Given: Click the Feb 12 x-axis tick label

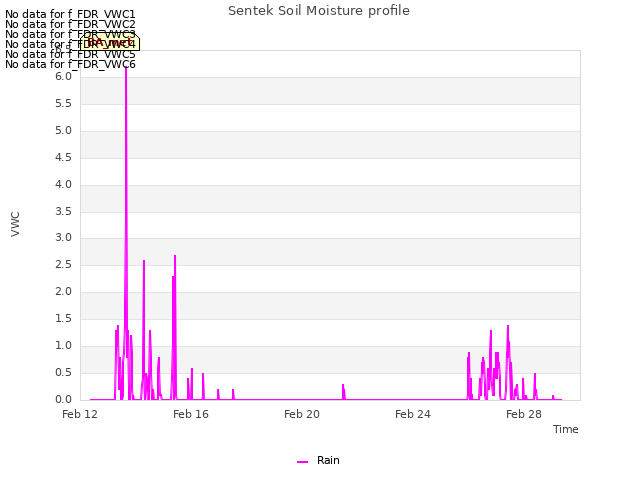Looking at the screenshot, I should pos(80,414).
